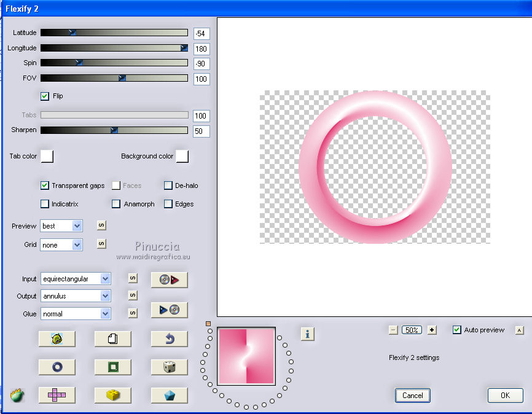Viewport: 532px width, 414px height.
Task: Click the blue info 'i' button
Action: [x=307, y=334]
